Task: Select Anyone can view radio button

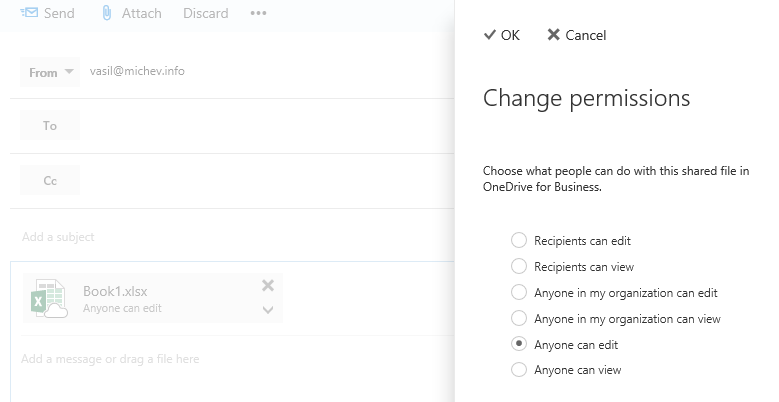Action: pyautogui.click(x=518, y=370)
